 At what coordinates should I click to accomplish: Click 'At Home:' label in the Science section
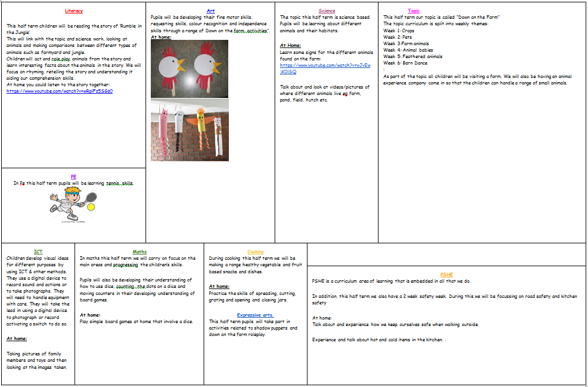(x=290, y=45)
